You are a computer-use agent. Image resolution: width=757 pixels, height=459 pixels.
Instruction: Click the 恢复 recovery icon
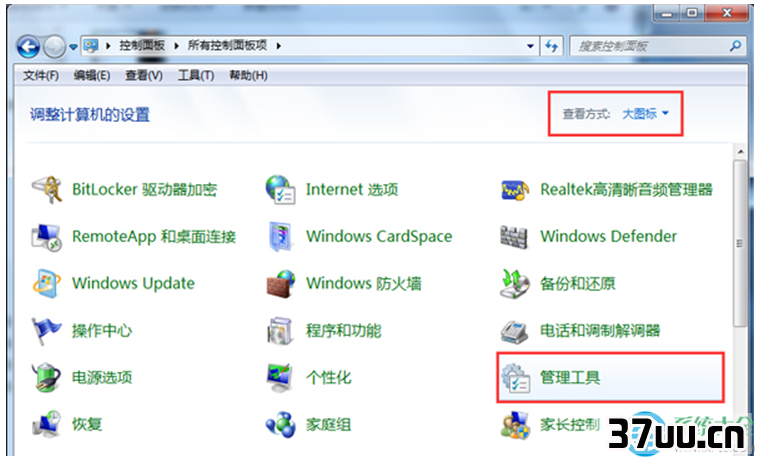tap(46, 424)
